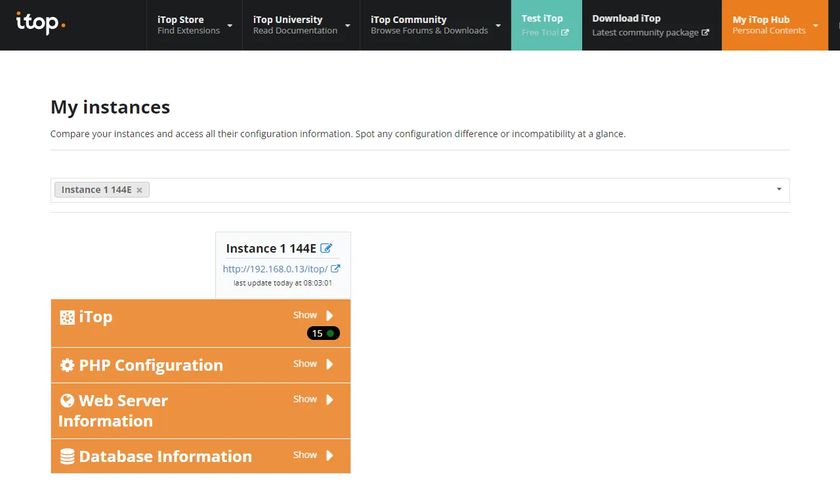Remove Instance 1 144E tag

click(x=139, y=190)
